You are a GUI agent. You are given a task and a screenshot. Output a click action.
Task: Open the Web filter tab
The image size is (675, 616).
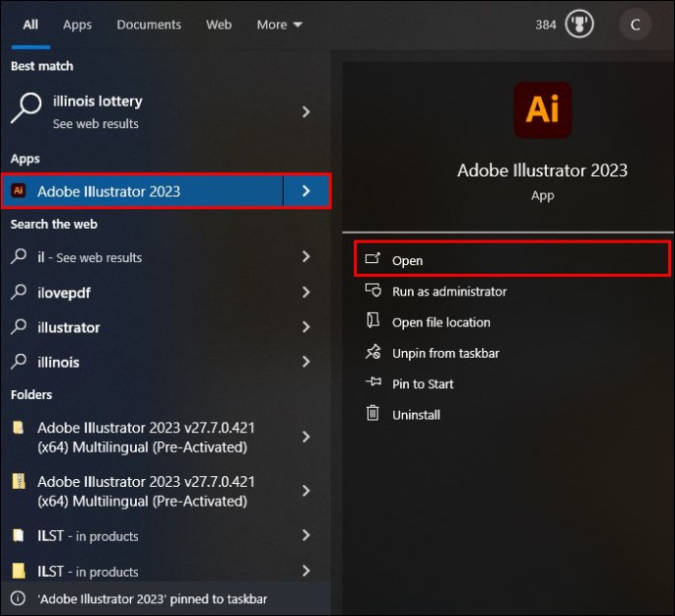pyautogui.click(x=219, y=24)
